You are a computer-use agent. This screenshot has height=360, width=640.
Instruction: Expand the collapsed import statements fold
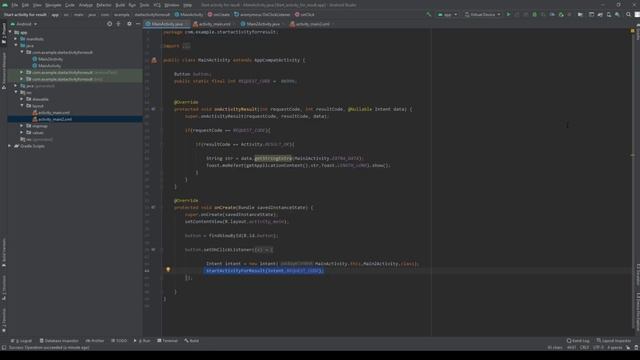click(x=186, y=46)
